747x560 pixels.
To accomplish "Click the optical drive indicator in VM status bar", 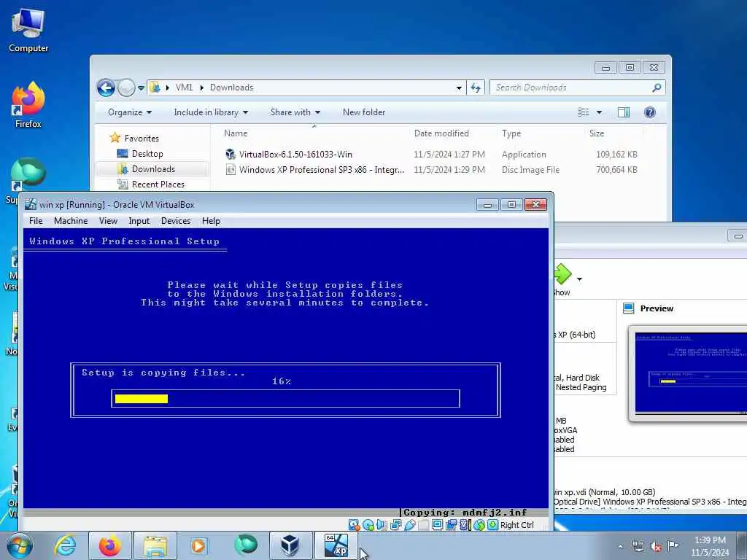I will [368, 525].
